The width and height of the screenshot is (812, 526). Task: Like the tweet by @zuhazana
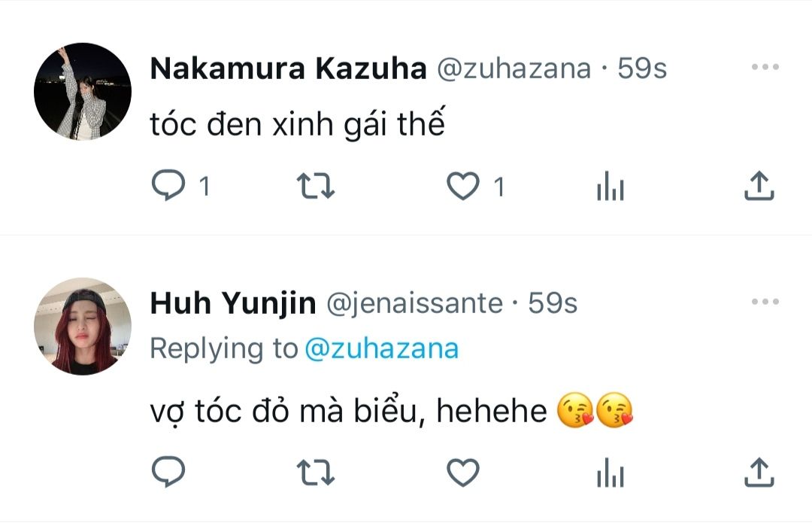463,186
